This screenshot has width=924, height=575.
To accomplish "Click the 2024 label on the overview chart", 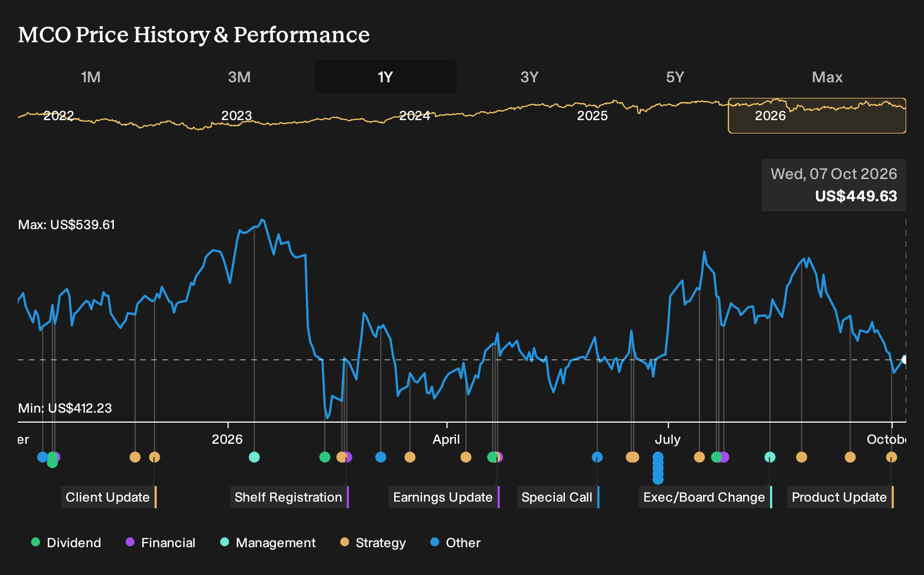I will (x=415, y=116).
